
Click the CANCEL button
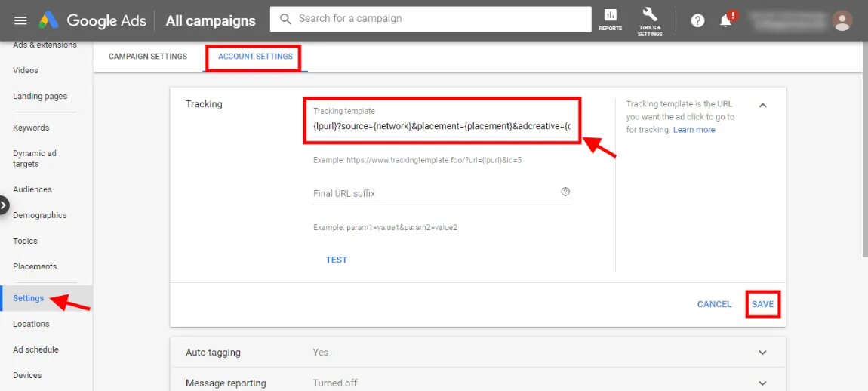tap(714, 304)
